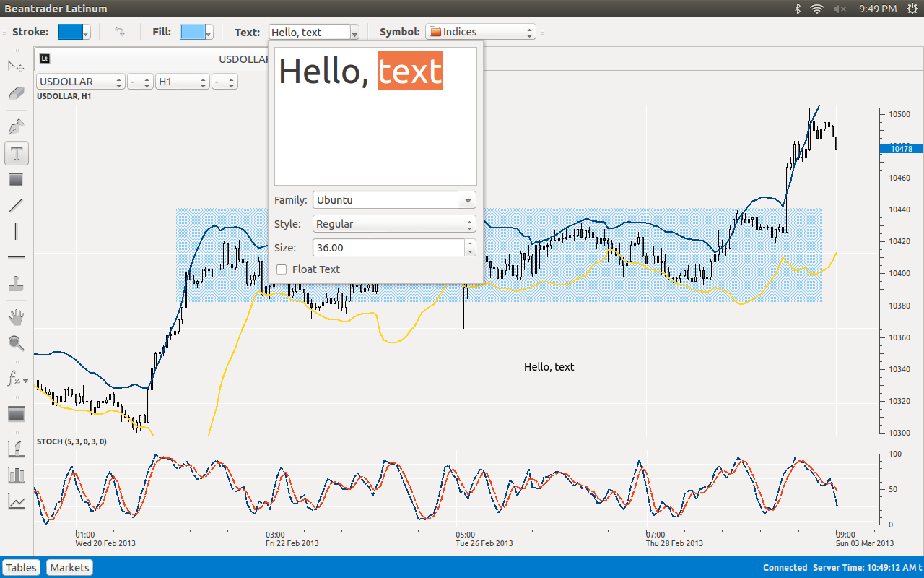Click the STOCH (5, 3, 0, 3, 0) label
The image size is (924, 578).
pos(71,441)
